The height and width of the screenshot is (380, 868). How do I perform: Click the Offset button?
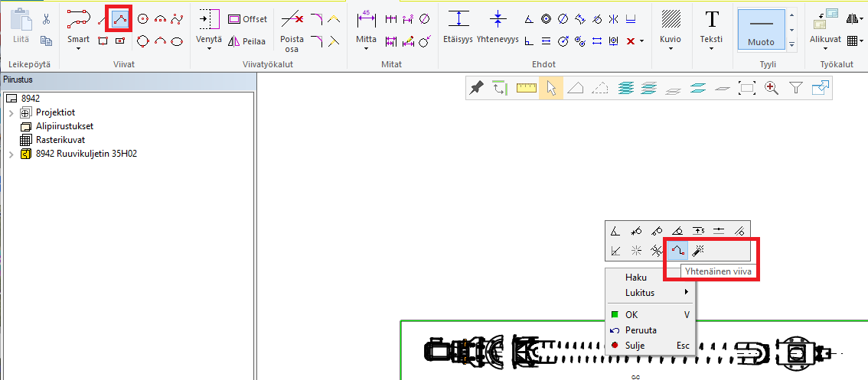point(248,19)
